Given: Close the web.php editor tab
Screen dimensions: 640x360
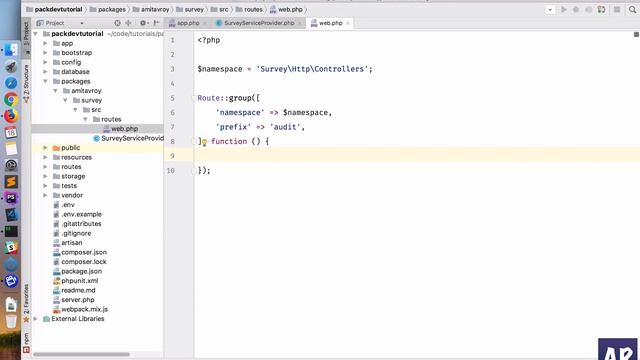Looking at the screenshot, I should click(348, 24).
